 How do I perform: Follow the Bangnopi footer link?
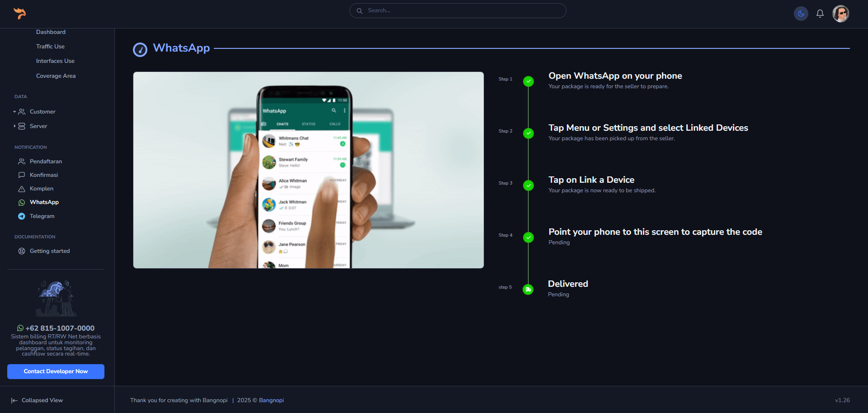pyautogui.click(x=271, y=400)
